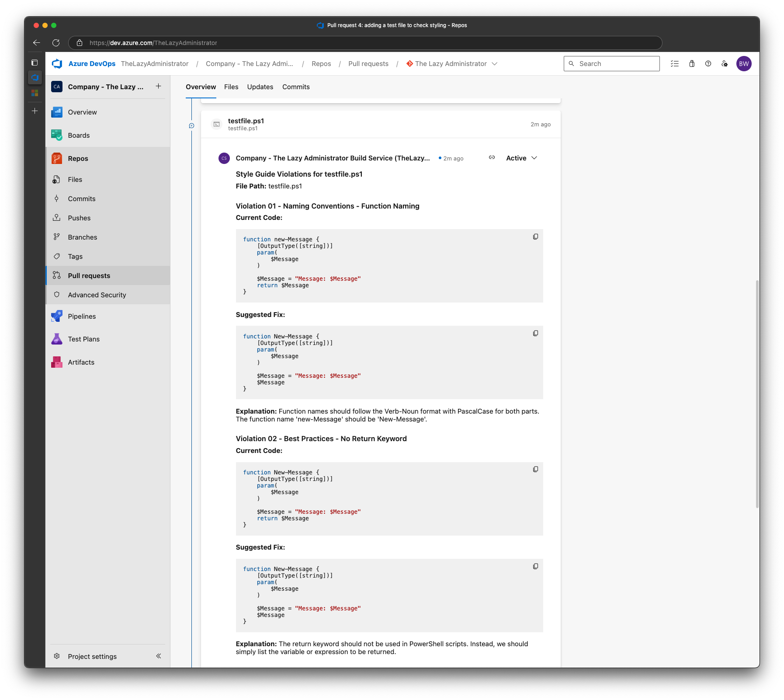Open the Pipelines section
Image resolution: width=784 pixels, height=700 pixels.
[x=108, y=317]
